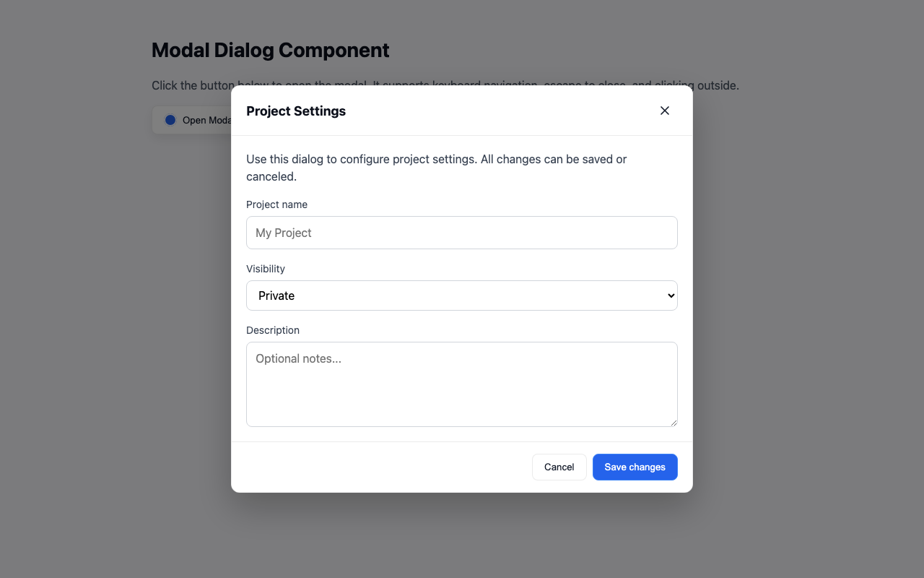Click the X icon to dismiss Project Settings
The width and height of the screenshot is (924, 578).
click(x=664, y=111)
